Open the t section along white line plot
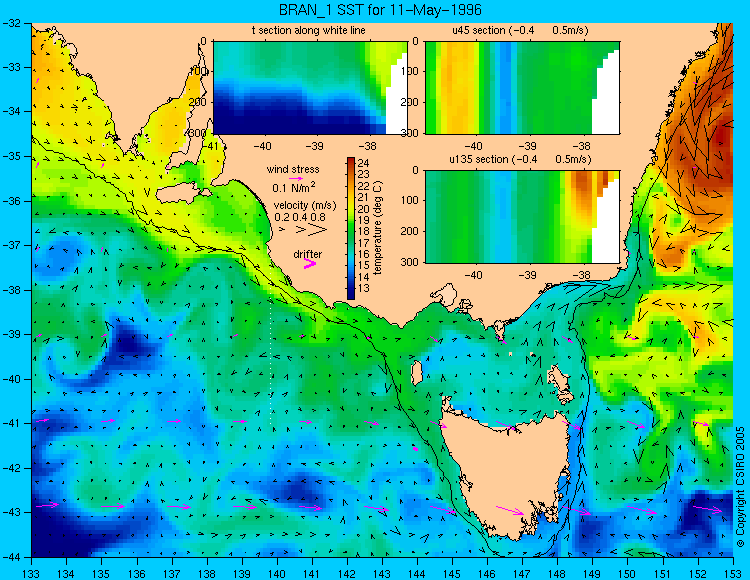The image size is (750, 580). [310, 88]
